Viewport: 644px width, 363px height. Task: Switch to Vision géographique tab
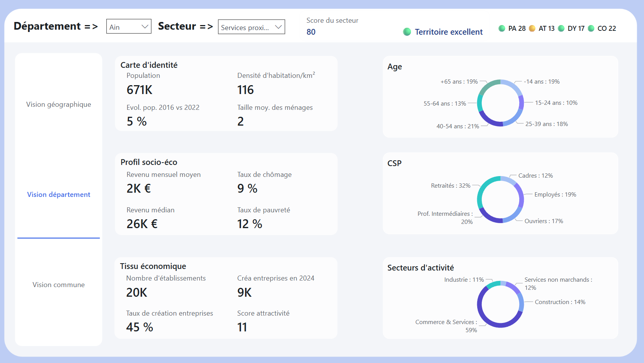(58, 104)
